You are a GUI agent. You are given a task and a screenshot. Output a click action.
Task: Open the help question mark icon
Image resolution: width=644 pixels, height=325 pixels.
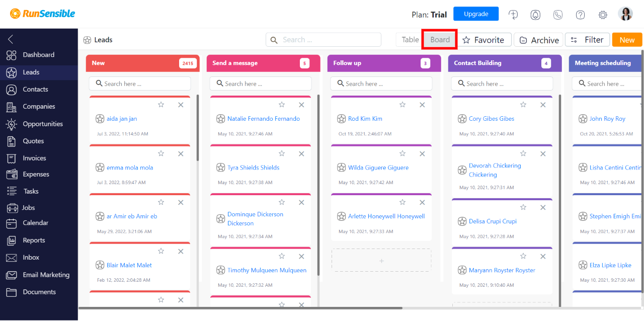coord(580,15)
